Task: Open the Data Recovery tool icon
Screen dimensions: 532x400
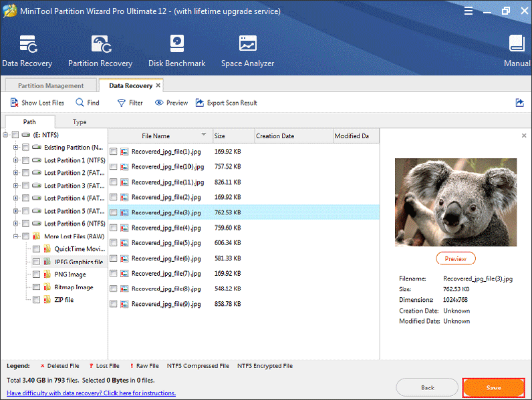Action: (29, 44)
